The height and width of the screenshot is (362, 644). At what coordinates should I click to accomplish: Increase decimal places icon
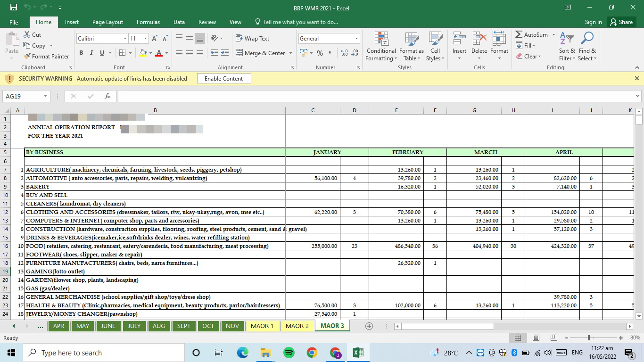344,53
